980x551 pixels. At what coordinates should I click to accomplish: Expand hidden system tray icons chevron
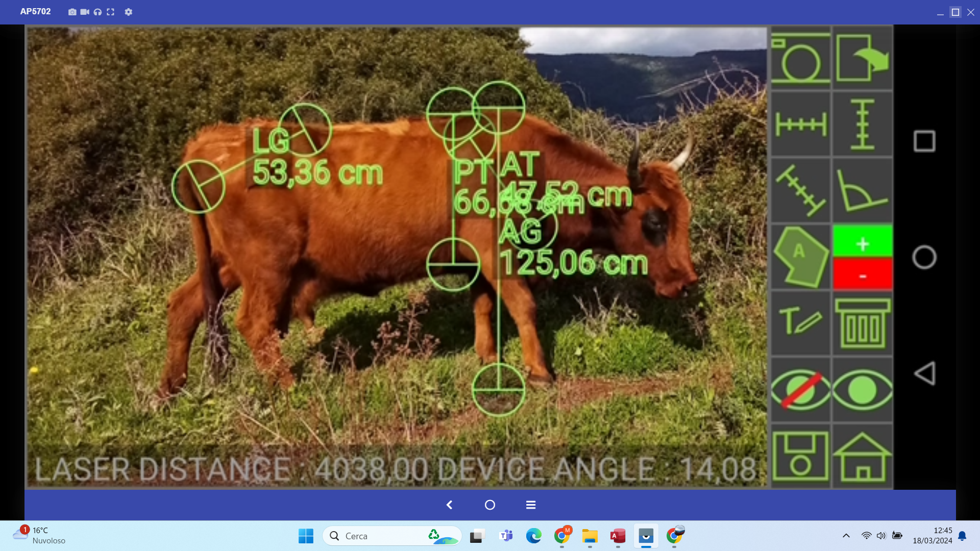[846, 536]
